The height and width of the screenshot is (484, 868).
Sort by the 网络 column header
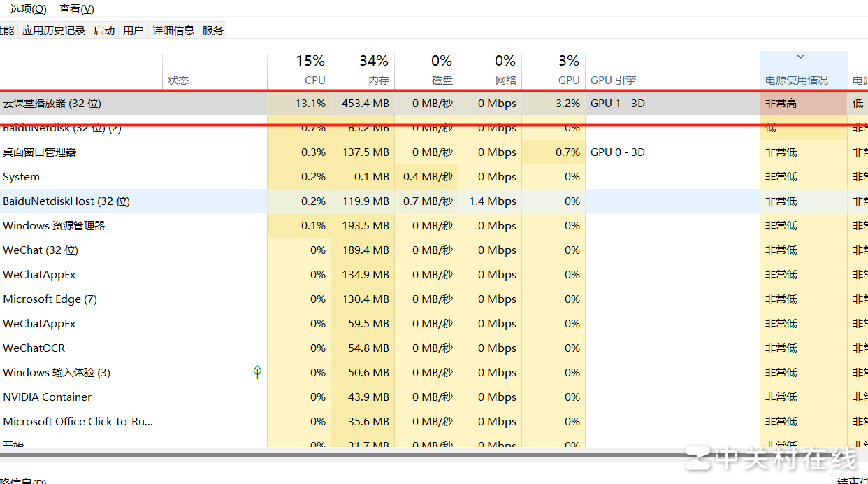coord(490,71)
